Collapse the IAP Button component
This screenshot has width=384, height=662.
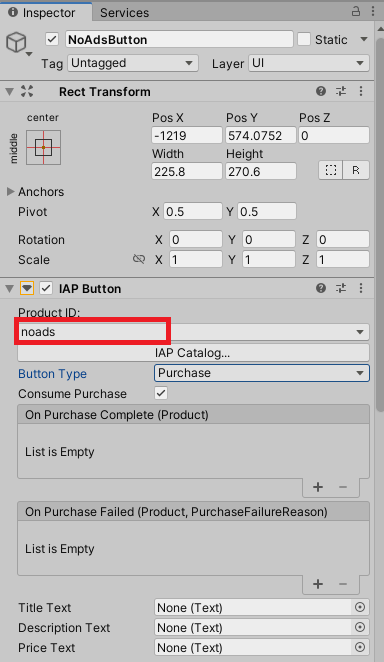pyautogui.click(x=10, y=289)
